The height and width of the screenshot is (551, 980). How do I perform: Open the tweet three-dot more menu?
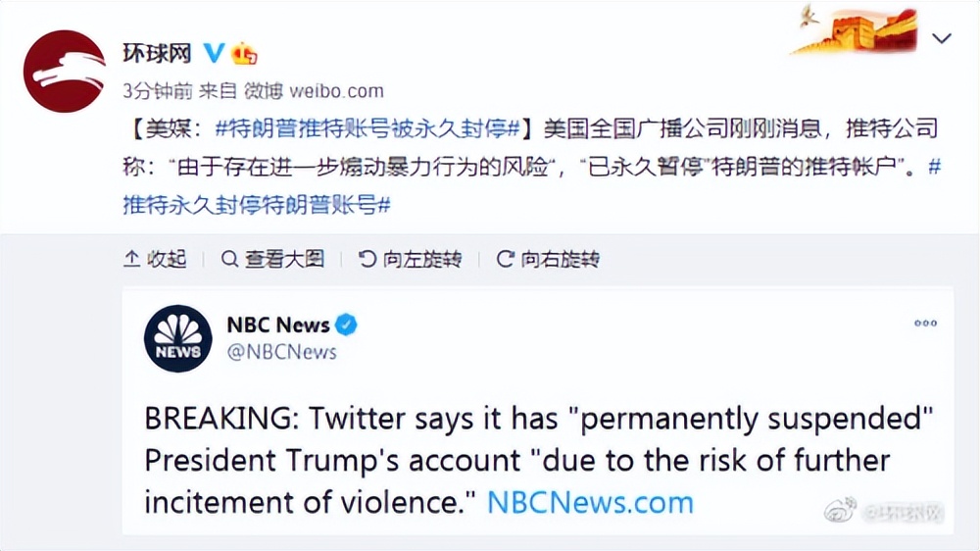(x=925, y=324)
